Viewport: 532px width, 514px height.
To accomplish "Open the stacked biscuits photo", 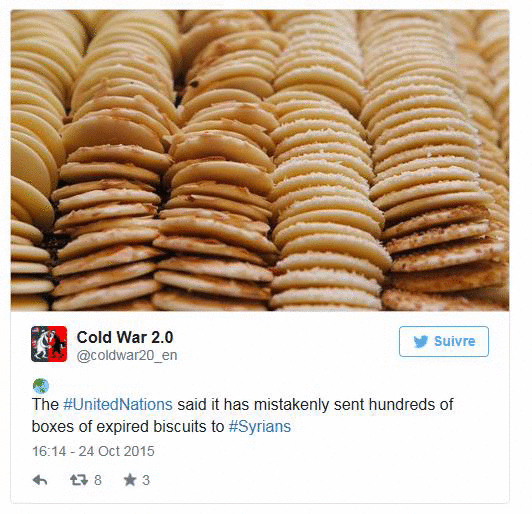I will coord(260,160).
